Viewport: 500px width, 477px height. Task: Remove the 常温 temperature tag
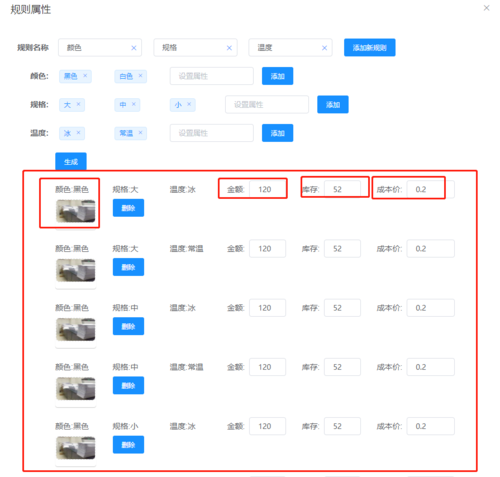pyautogui.click(x=141, y=133)
